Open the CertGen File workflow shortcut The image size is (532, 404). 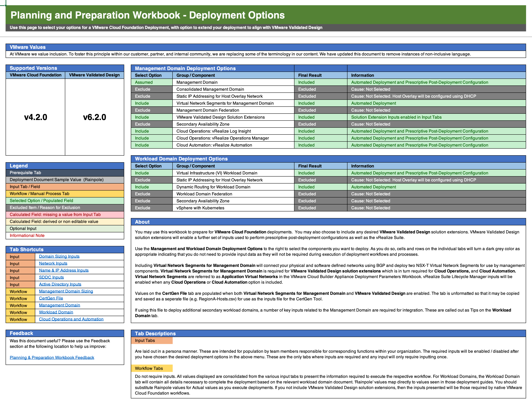pyautogui.click(x=51, y=298)
